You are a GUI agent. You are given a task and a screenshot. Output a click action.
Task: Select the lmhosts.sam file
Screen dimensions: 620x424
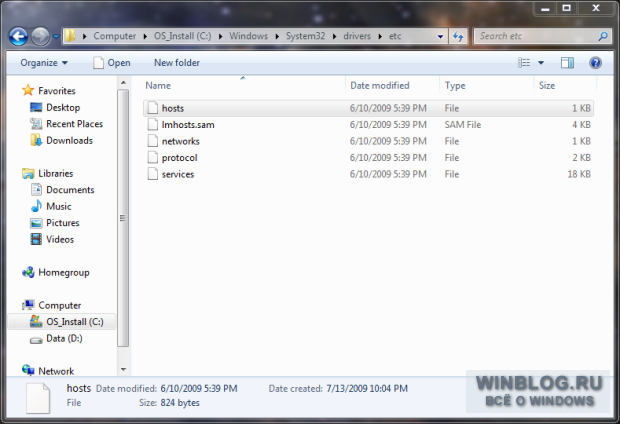point(368,125)
